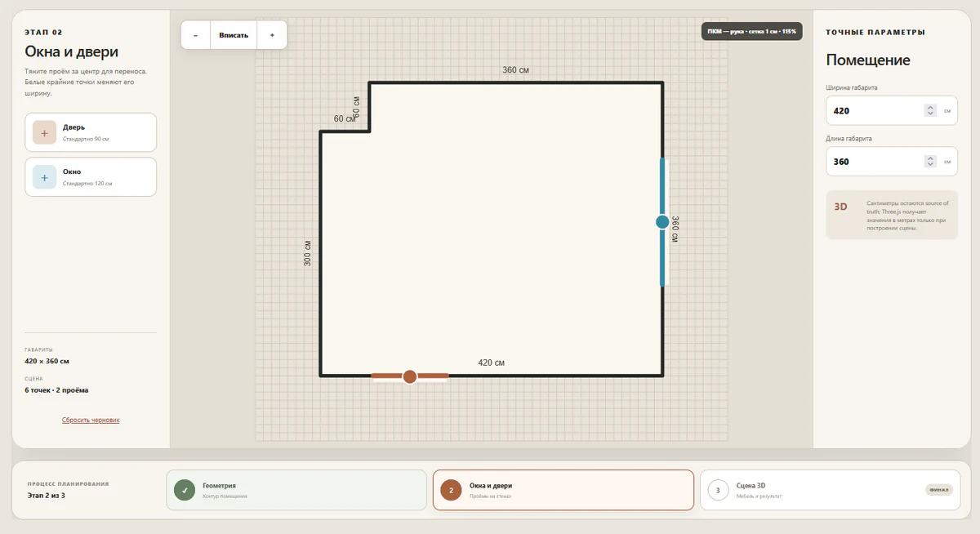Add a window via the Окно card title
Screen dimensions: 980x534
pyautogui.click(x=72, y=171)
